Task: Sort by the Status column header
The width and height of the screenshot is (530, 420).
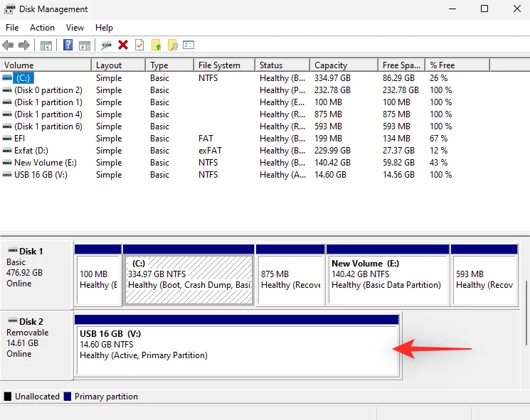Action: [282, 65]
